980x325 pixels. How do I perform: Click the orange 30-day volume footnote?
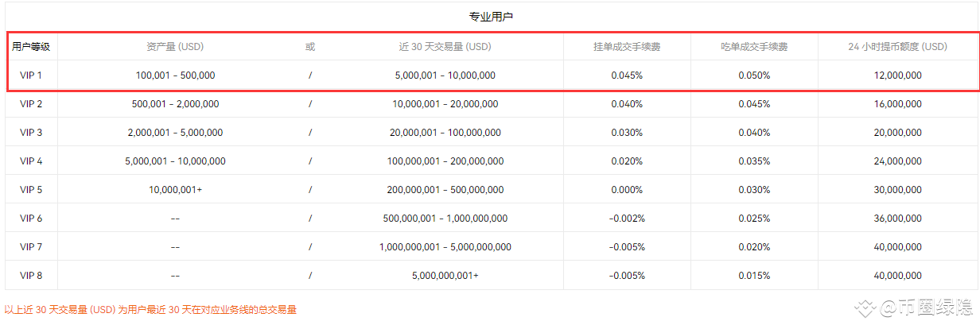tap(150, 310)
